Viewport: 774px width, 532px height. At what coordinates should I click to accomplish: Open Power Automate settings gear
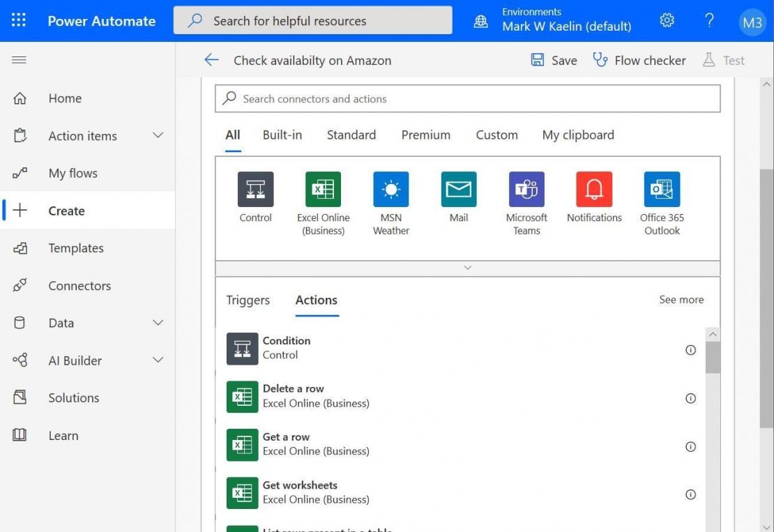coord(667,20)
